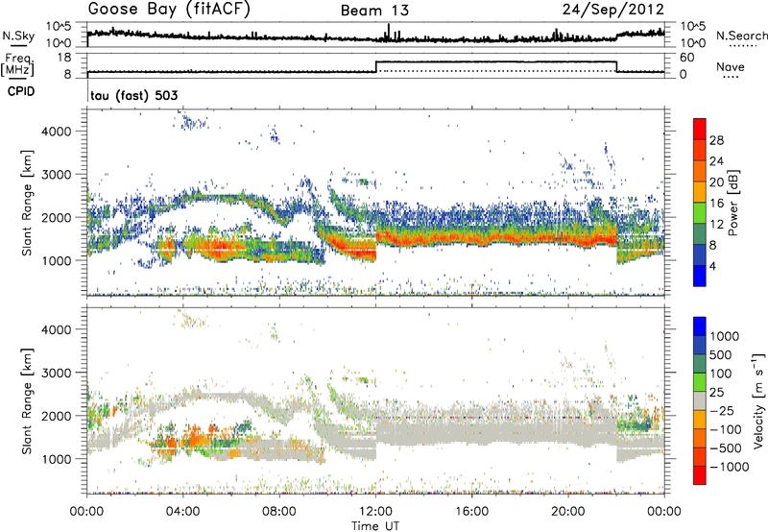Pick the blue top velocity colorbar segment

(x=700, y=326)
